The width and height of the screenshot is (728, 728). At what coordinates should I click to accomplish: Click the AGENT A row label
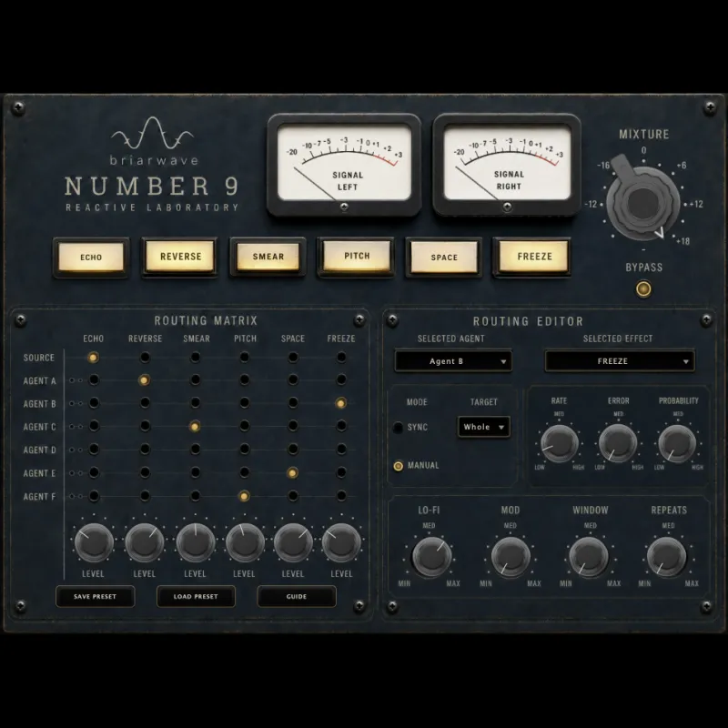tap(39, 380)
